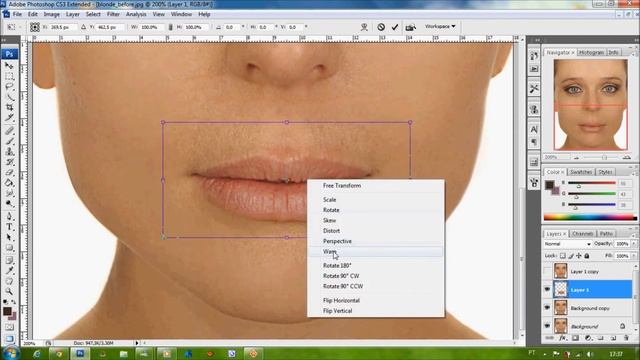Click the reference point location grid
This screenshot has width=640, height=360.
(35, 27)
